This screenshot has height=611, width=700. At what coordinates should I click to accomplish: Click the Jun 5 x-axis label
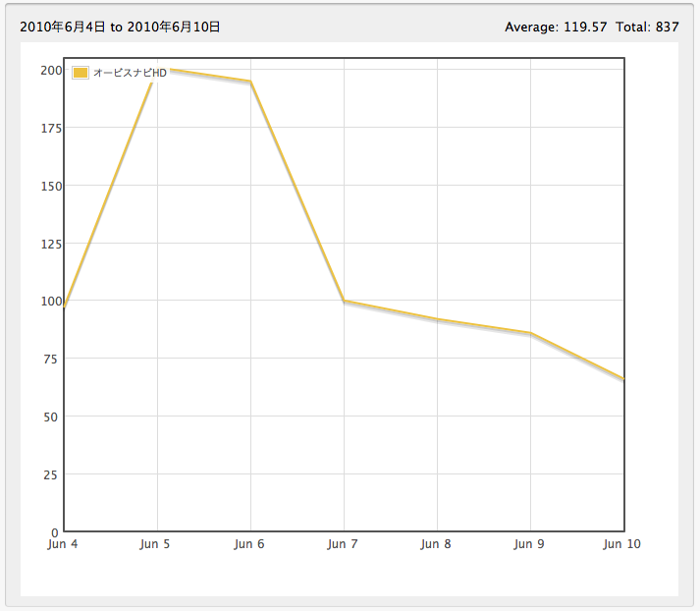pos(156,544)
